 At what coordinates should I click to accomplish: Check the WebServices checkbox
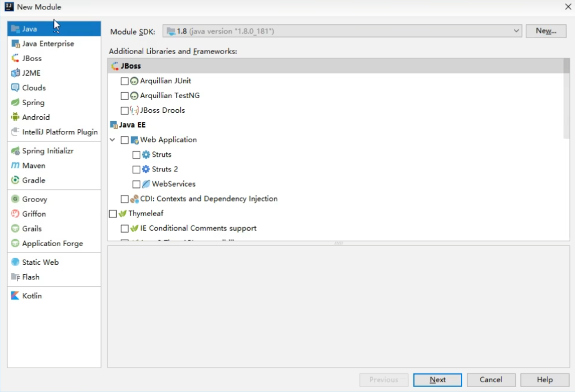[x=136, y=184]
